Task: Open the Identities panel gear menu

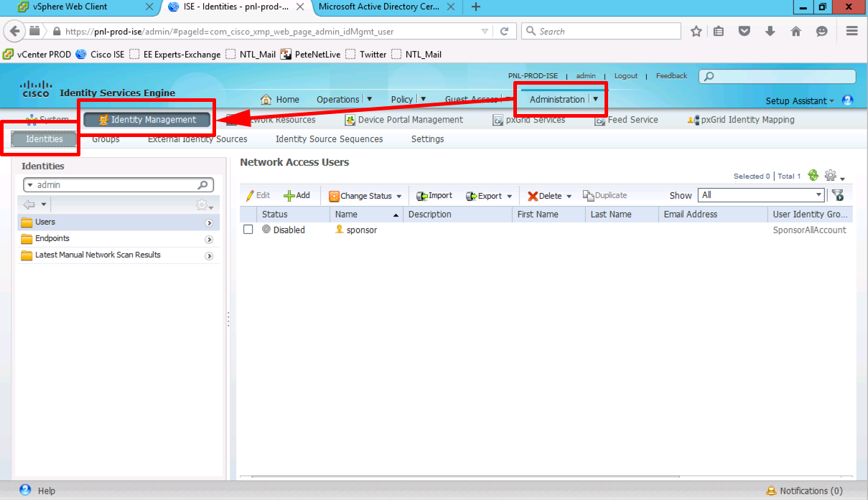Action: 205,206
